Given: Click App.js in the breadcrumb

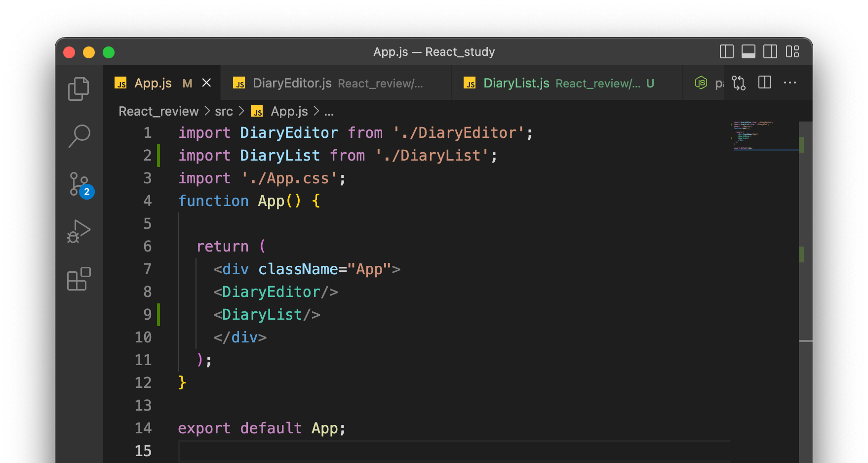Looking at the screenshot, I should pos(289,111).
